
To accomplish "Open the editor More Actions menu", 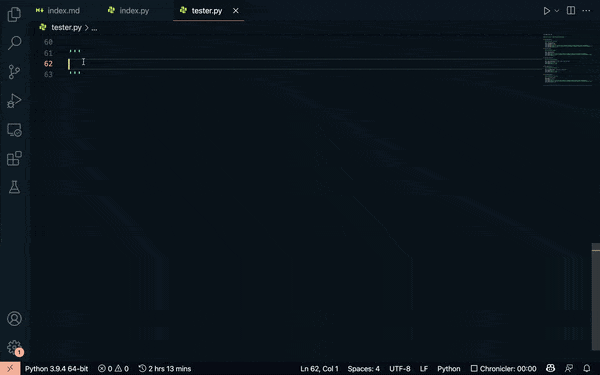I will pos(586,10).
